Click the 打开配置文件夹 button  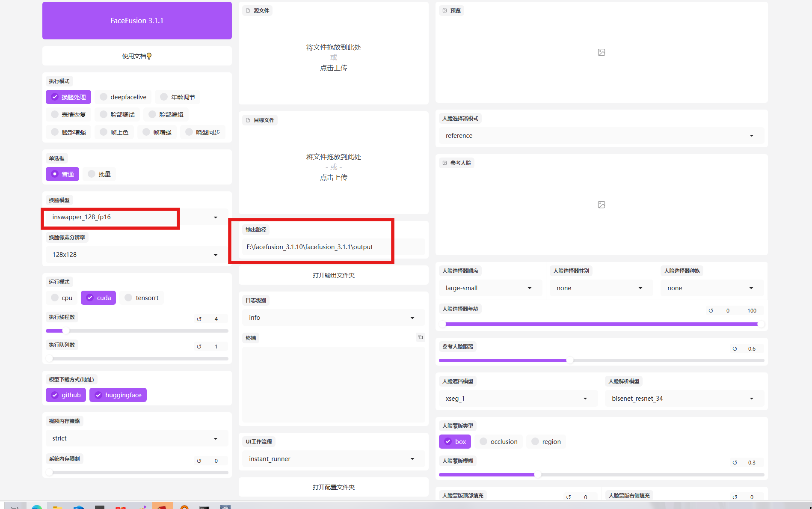(333, 487)
